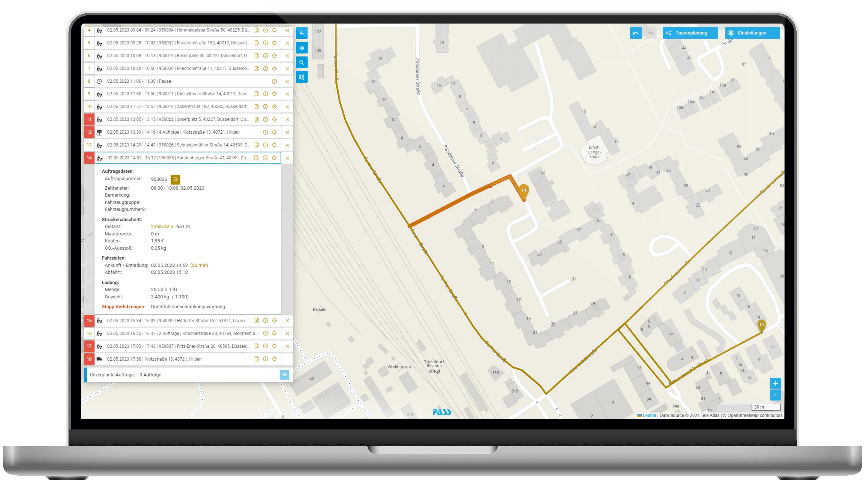Click the redo arrow button

tap(650, 33)
